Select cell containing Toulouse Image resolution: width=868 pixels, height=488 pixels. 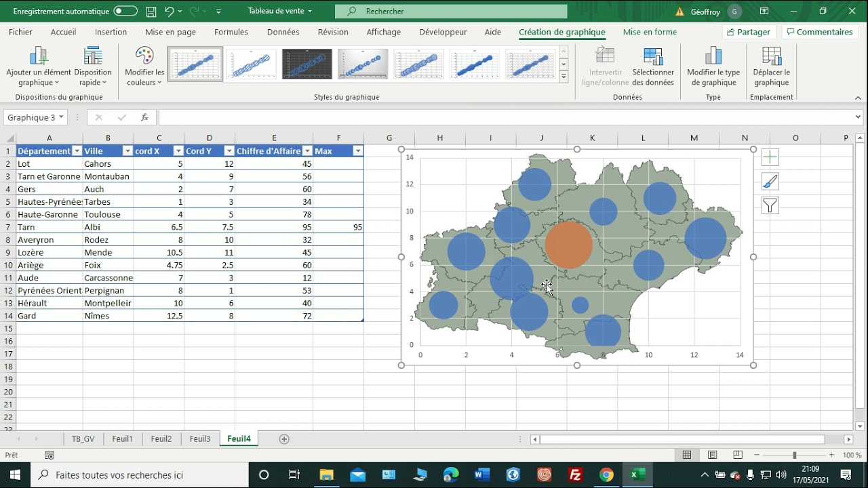(108, 214)
